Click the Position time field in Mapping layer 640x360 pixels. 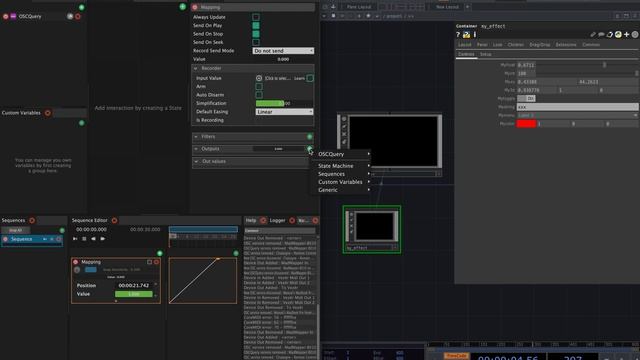click(x=134, y=286)
